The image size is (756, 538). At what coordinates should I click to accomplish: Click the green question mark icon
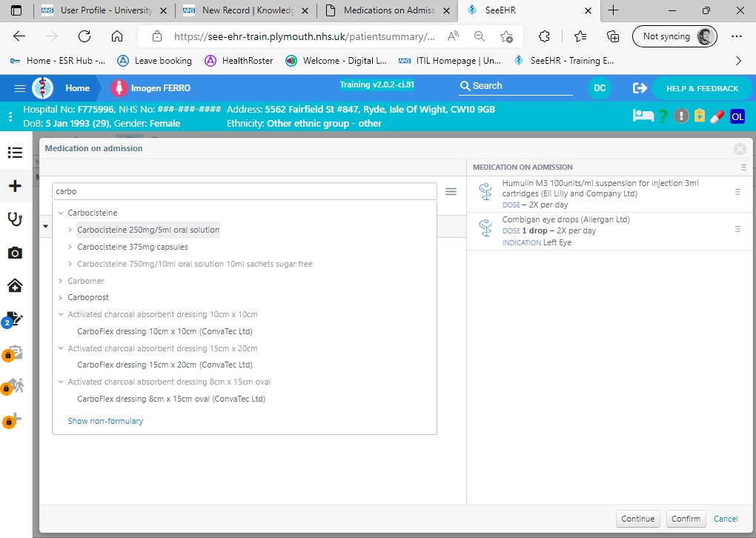663,116
